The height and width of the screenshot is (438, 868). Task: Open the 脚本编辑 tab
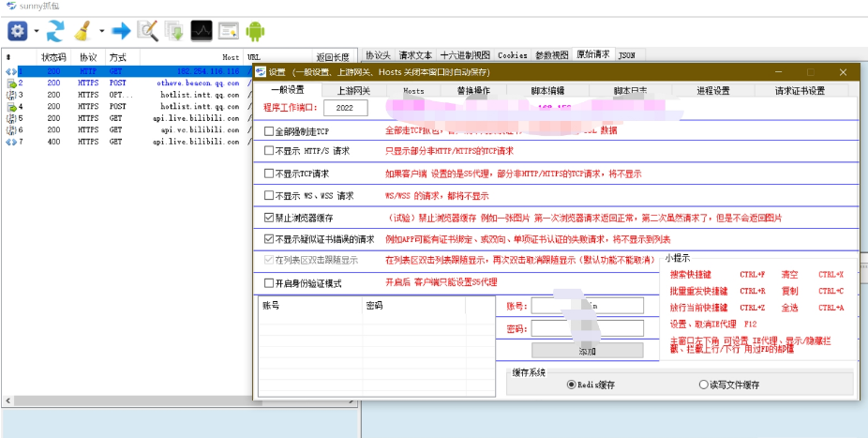coord(548,91)
